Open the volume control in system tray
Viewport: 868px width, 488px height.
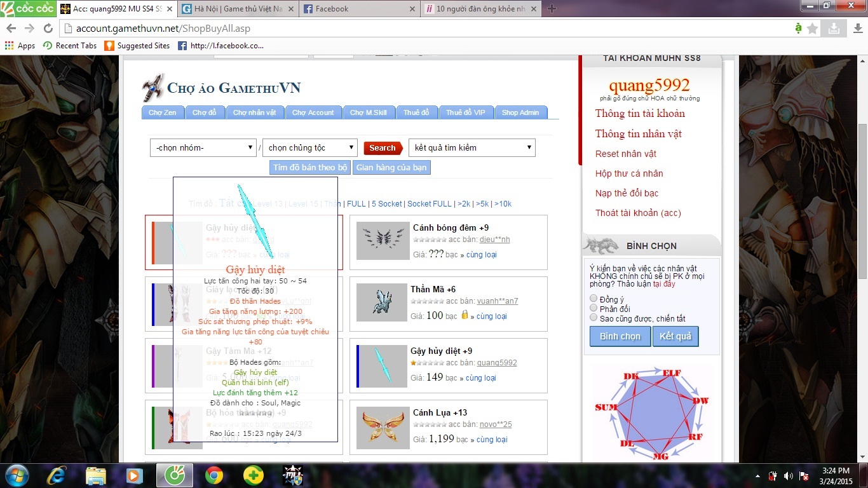(788, 476)
